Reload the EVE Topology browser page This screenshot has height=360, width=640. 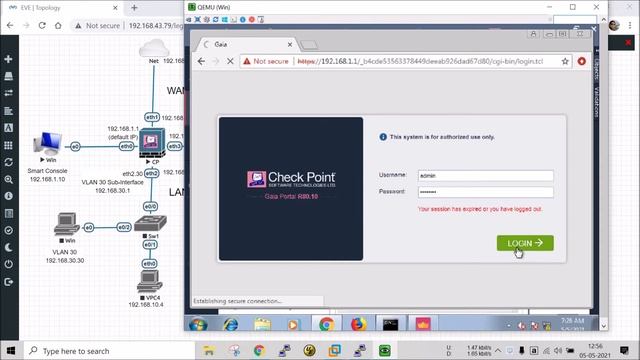tap(42, 25)
